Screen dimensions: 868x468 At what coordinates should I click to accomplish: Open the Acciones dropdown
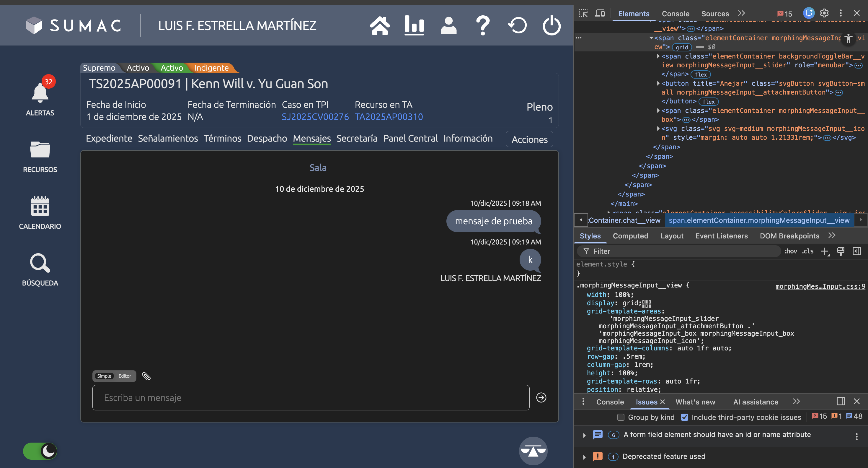529,139
